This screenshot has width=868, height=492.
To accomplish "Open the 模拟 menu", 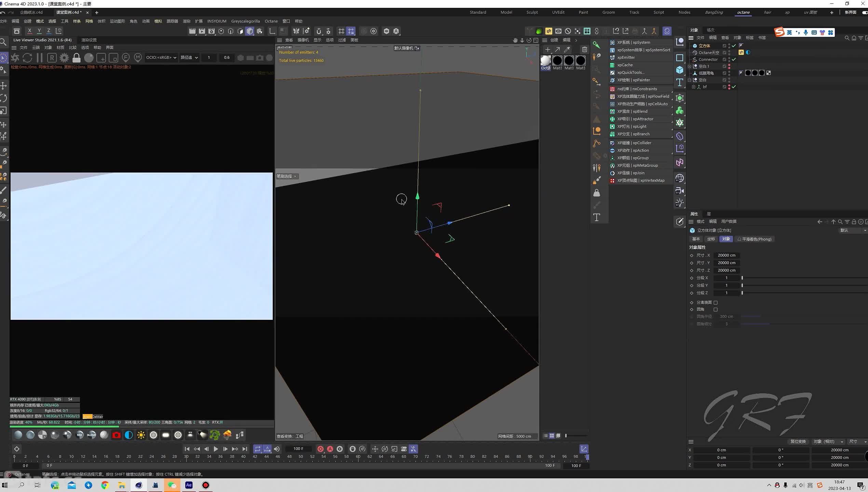I will (x=158, y=21).
